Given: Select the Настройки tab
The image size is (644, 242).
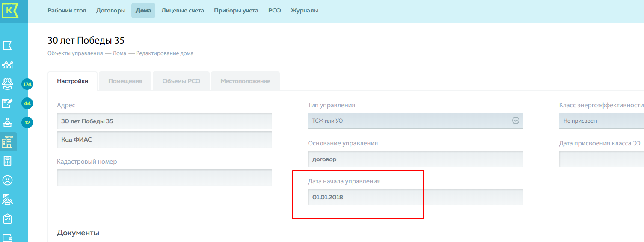Looking at the screenshot, I should 73,81.
